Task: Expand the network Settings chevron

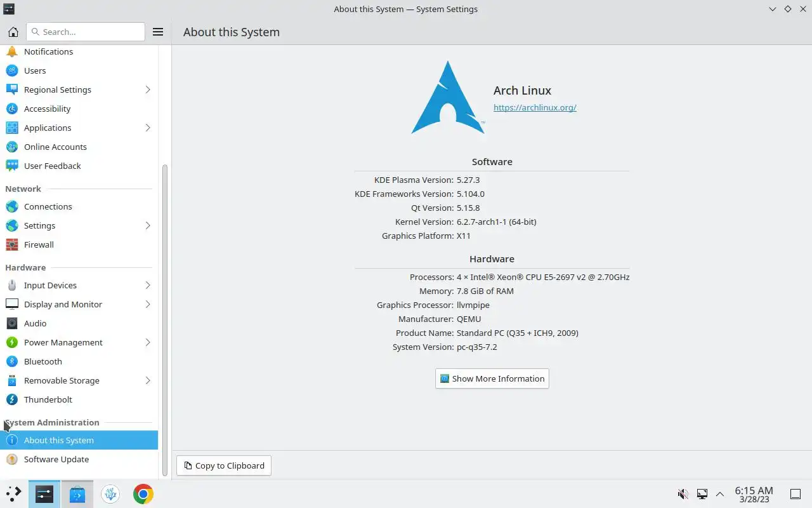Action: tap(148, 225)
